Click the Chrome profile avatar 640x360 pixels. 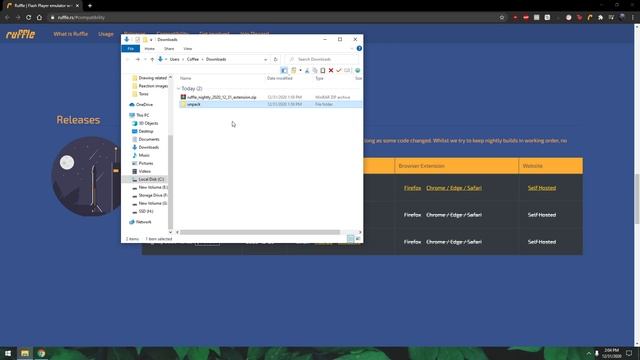pos(622,18)
